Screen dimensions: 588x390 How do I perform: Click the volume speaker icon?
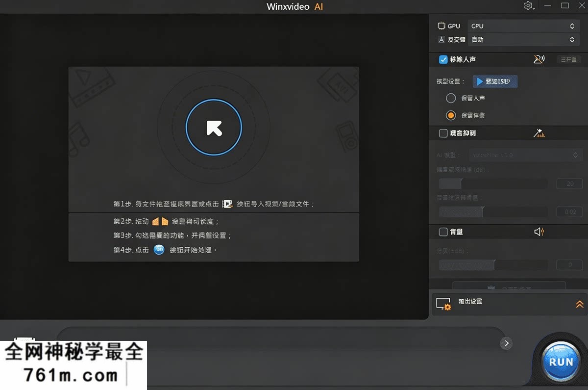tap(539, 232)
